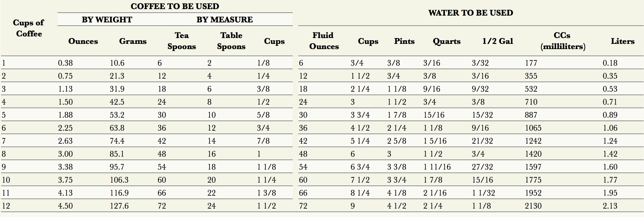Click the "1/2 Gal" column header
This screenshot has height=217, width=644.
pyautogui.click(x=497, y=41)
